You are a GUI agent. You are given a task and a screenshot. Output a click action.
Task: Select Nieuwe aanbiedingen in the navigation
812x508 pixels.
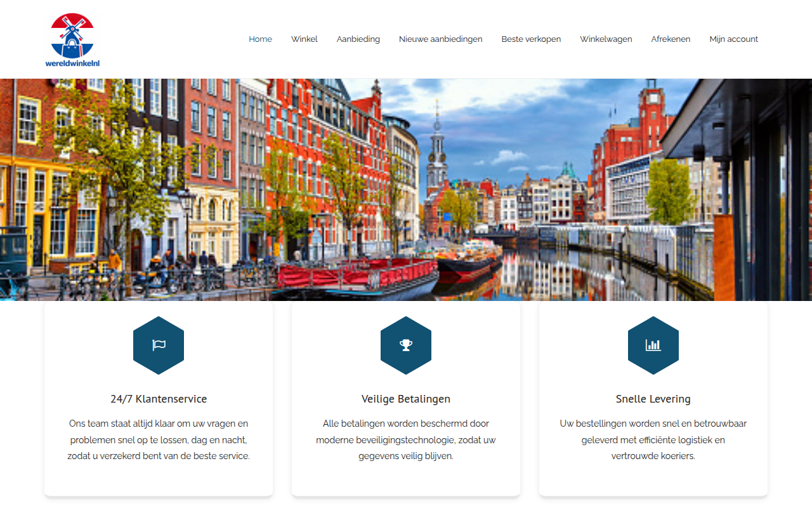(x=441, y=39)
